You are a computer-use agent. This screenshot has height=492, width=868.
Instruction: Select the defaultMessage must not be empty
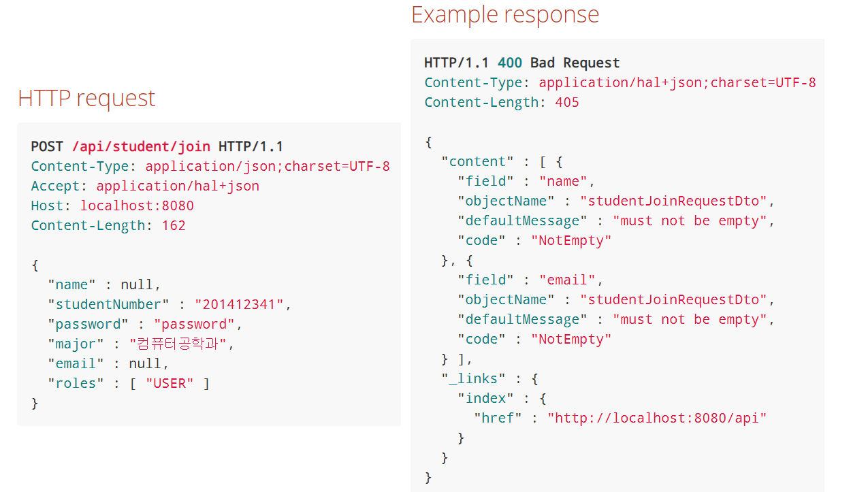click(x=690, y=220)
